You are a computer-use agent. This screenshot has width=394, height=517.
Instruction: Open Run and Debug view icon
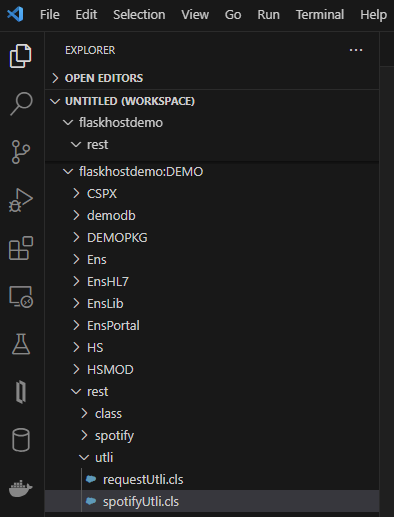21,200
